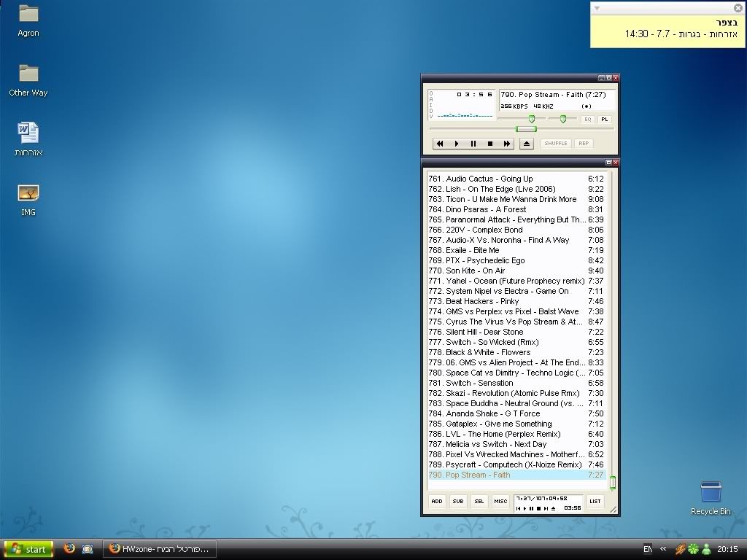Close the yellow sticky note
Image resolution: width=747 pixels, height=560 pixels.
point(738,7)
